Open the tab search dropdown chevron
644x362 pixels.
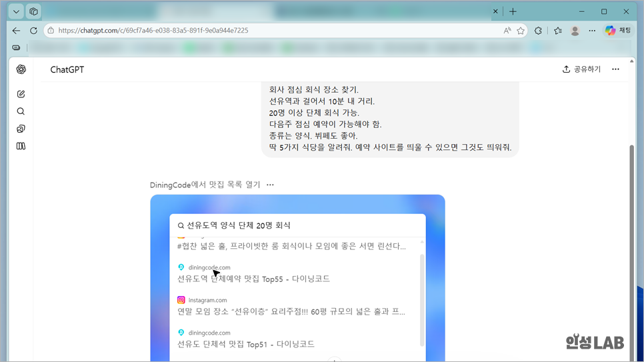click(16, 11)
